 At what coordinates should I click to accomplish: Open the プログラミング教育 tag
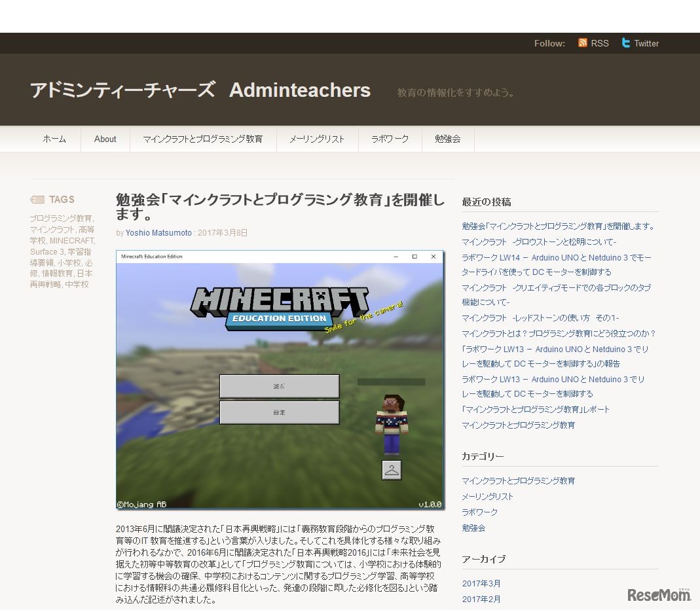coord(60,219)
